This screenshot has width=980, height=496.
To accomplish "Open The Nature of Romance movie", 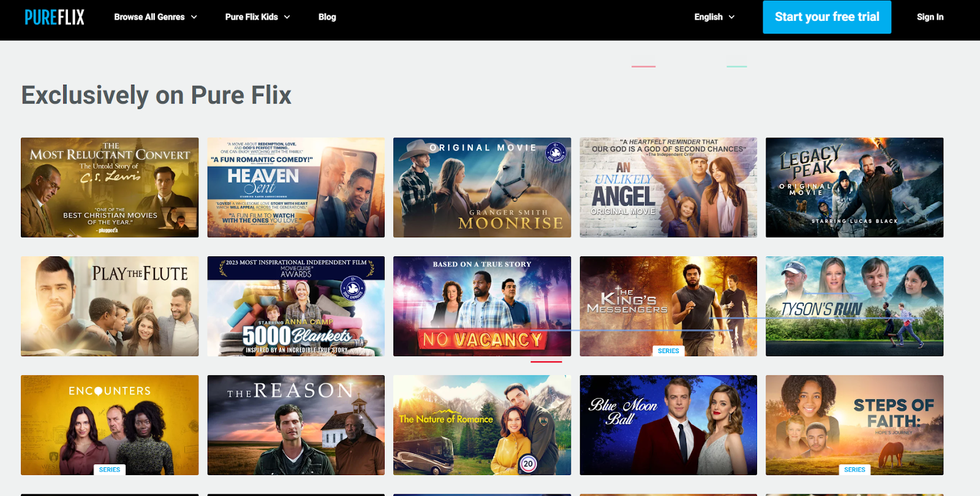I will [482, 425].
